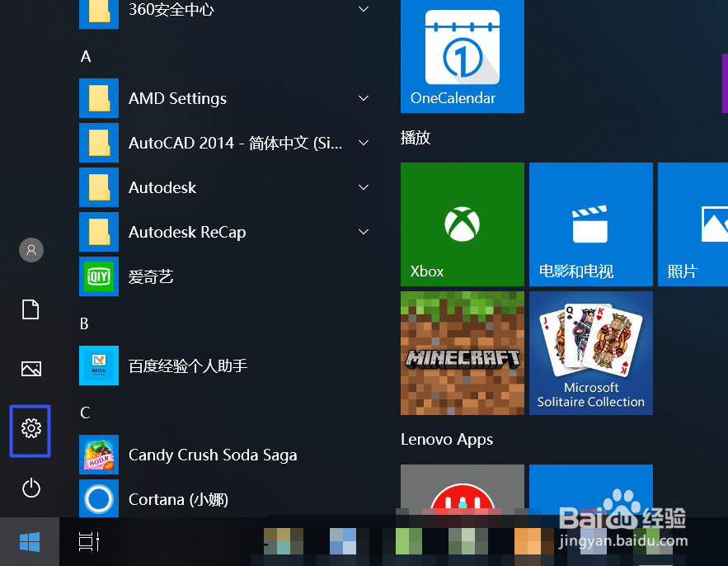Open the Autodesk folder icon
Viewport: 728px width, 566px height.
tap(99, 187)
